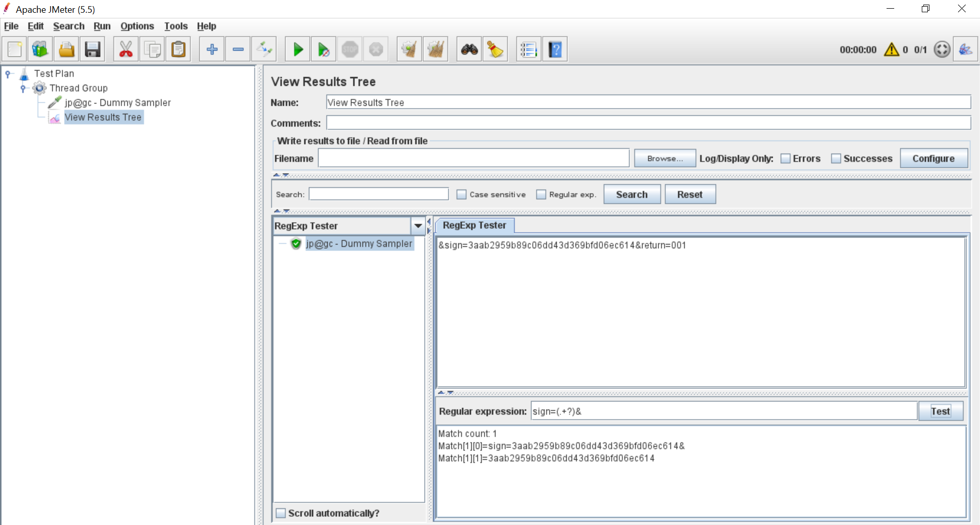This screenshot has height=525, width=980.
Task: Click the Paste clipboard icon
Action: click(178, 50)
